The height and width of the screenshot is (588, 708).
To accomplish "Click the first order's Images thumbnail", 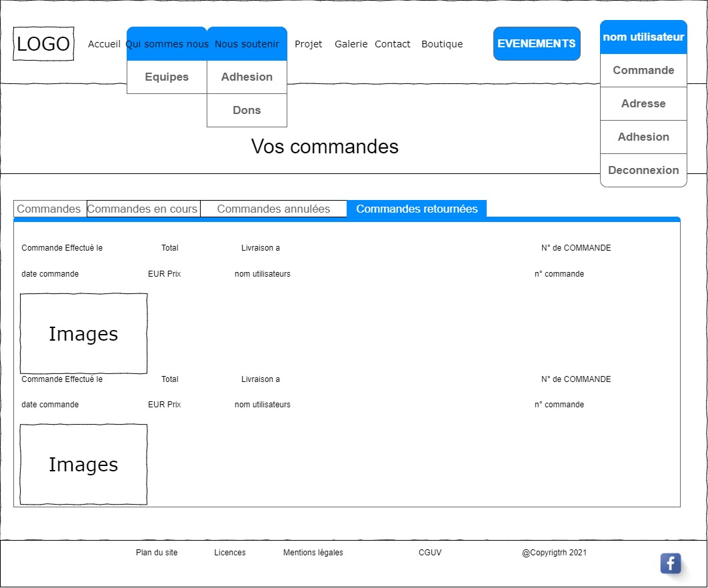I will [x=83, y=333].
